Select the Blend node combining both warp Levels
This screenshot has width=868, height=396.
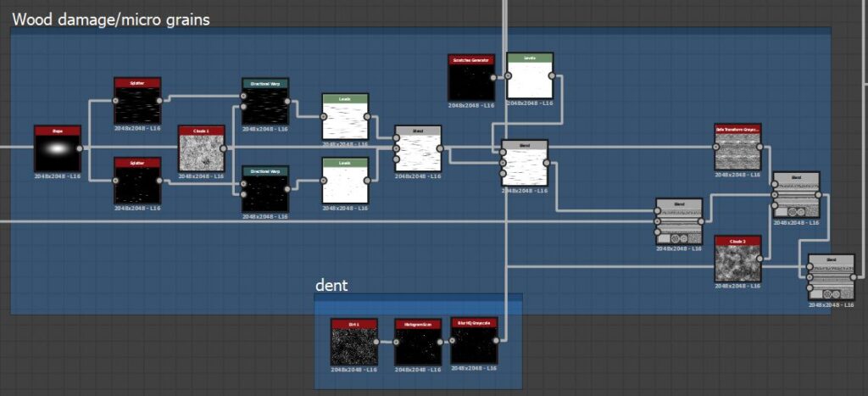tap(418, 149)
